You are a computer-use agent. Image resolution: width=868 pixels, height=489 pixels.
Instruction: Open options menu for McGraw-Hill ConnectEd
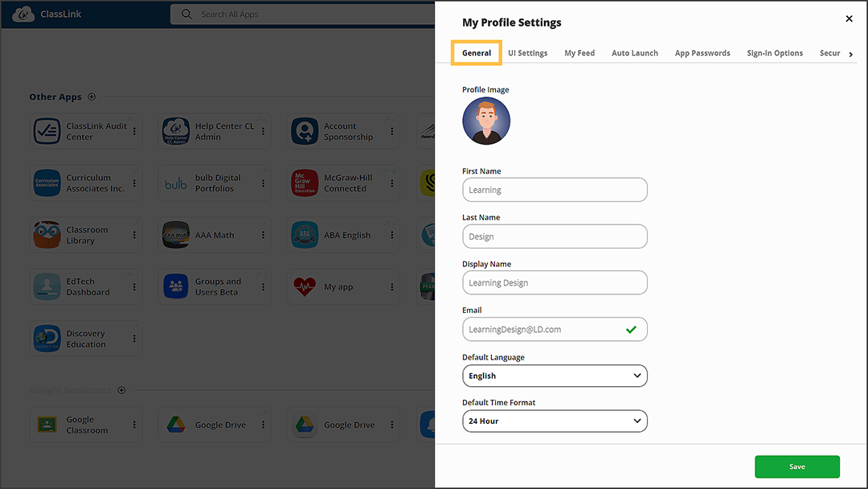pyautogui.click(x=392, y=183)
